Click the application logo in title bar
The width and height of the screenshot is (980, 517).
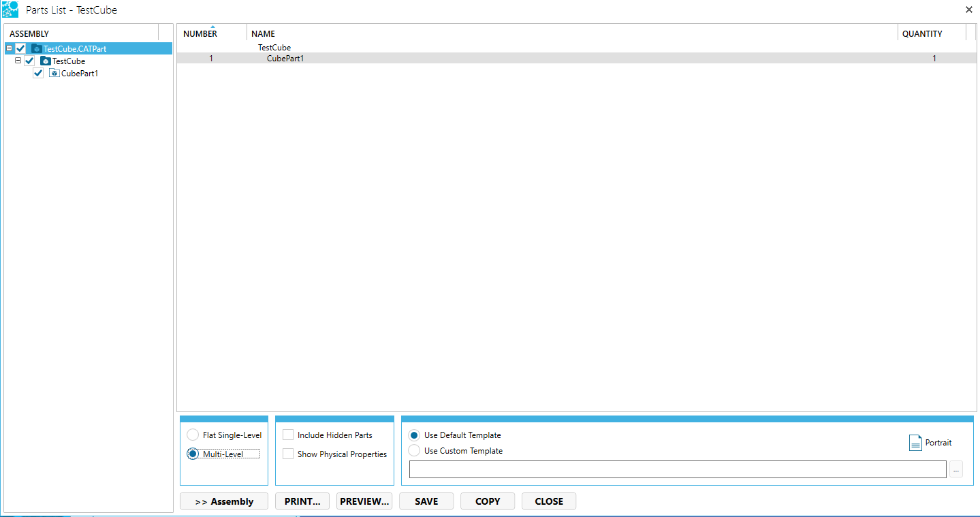tap(10, 10)
